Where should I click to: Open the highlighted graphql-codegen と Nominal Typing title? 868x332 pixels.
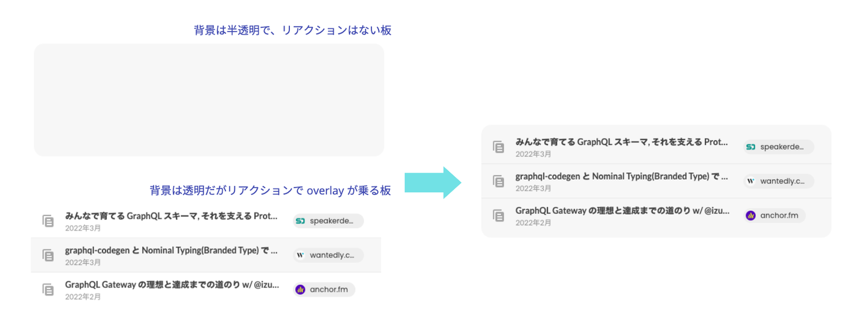[x=171, y=251]
